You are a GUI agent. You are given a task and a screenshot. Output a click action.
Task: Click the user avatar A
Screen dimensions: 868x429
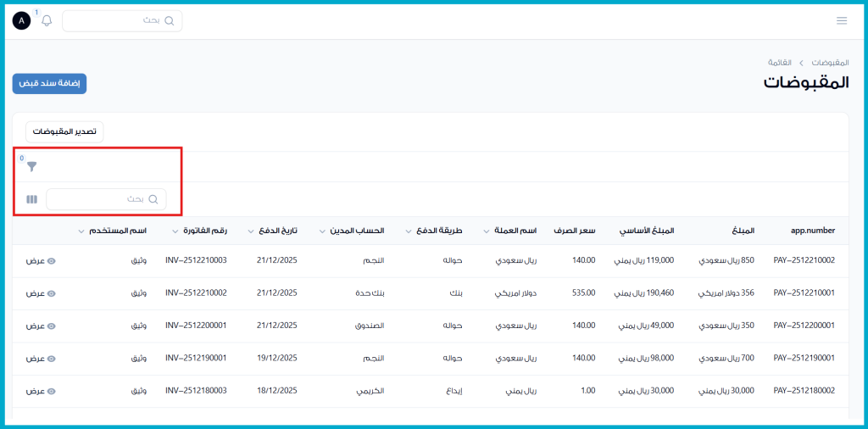click(21, 20)
